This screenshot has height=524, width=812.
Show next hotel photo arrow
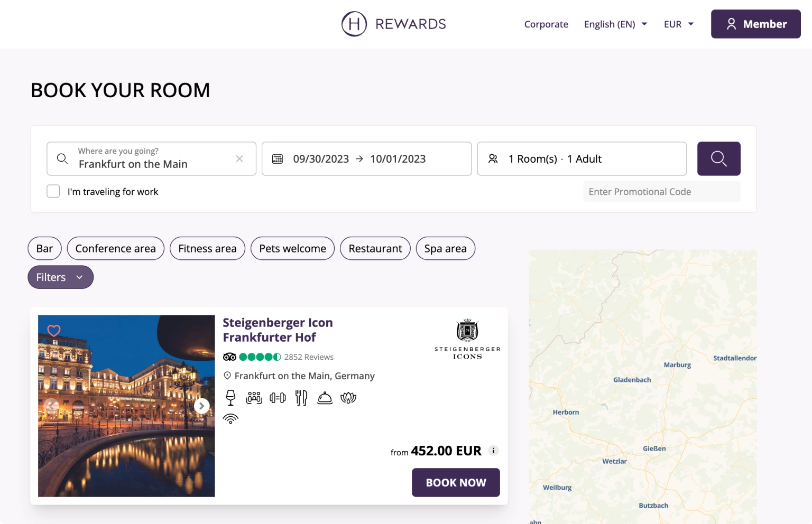pyautogui.click(x=201, y=406)
